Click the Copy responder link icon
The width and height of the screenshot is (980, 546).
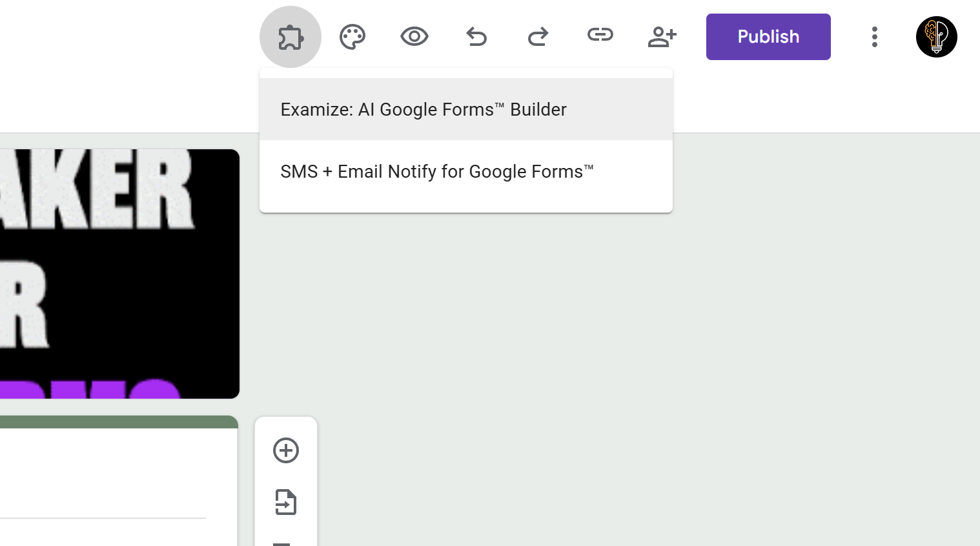coord(600,37)
